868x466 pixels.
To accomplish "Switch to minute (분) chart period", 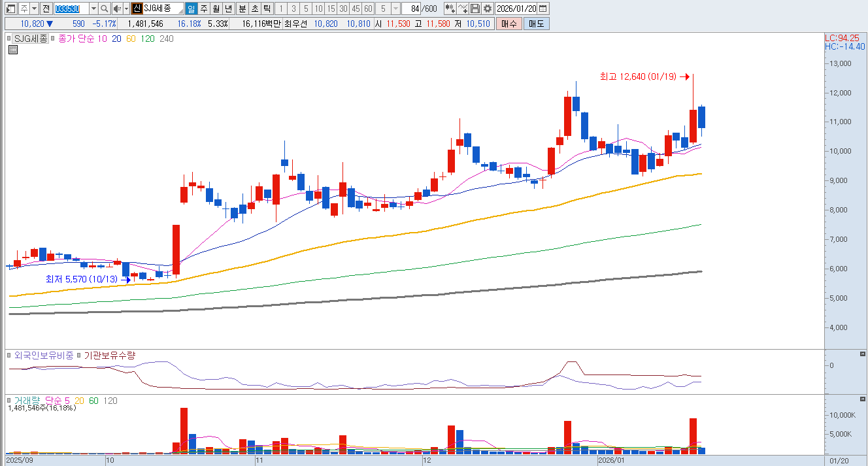I will point(242,8).
